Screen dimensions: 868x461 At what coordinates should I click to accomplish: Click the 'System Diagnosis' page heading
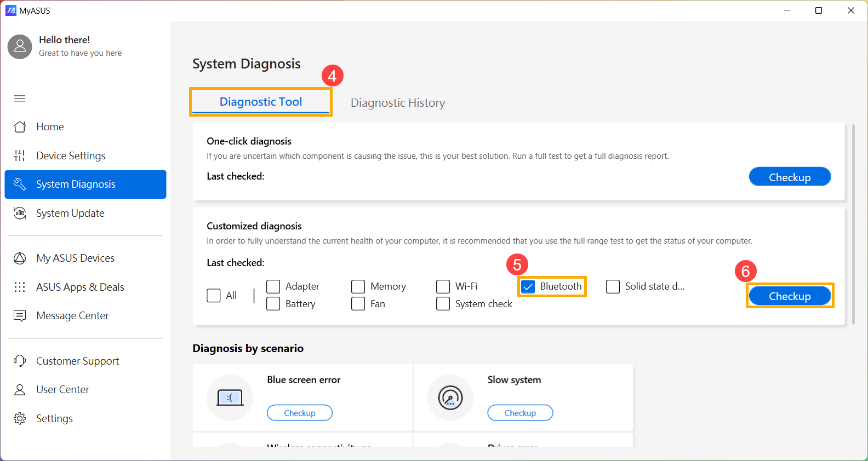(x=247, y=64)
